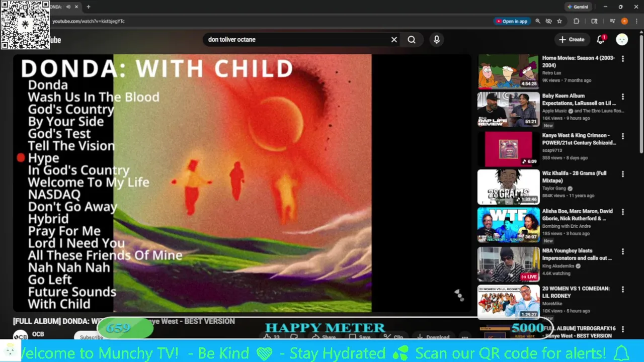Click the title '20 WOMEN VS 1 COMEDIAN: LIL RODNEY'

(576, 292)
